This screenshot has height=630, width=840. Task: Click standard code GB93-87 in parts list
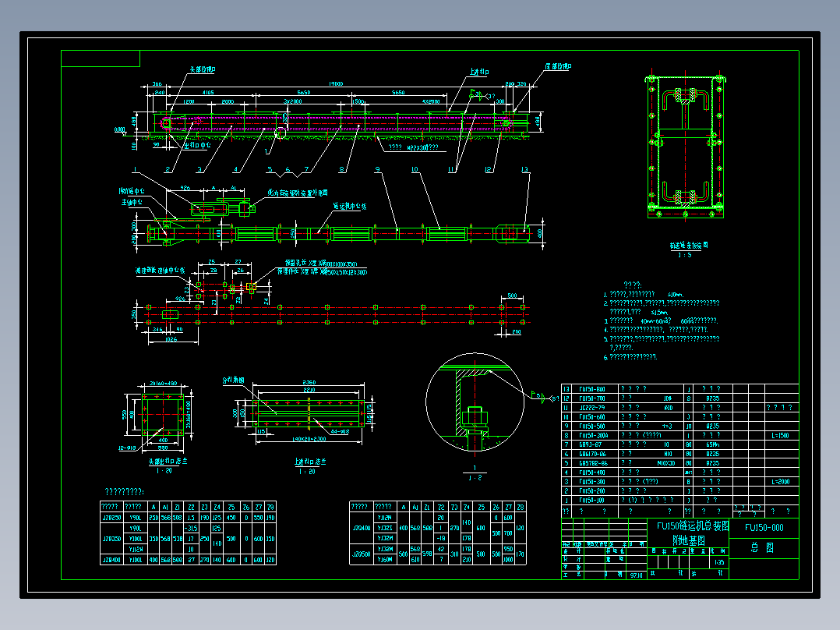click(x=591, y=444)
